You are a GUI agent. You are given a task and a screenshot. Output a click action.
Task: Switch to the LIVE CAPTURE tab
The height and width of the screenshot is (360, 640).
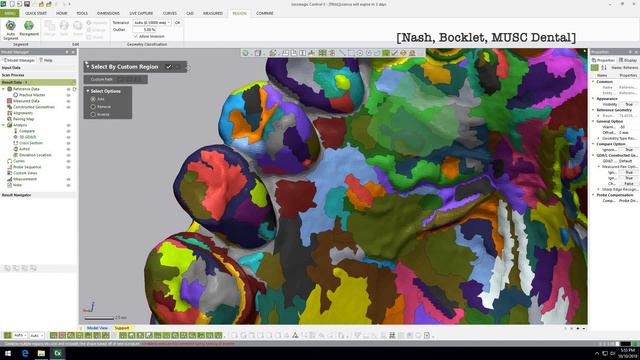141,13
